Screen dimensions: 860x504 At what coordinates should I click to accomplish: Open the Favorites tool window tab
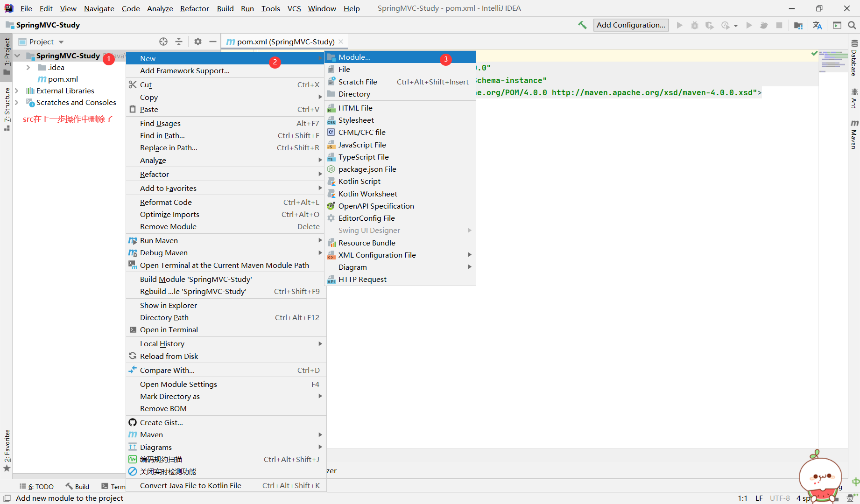pos(7,450)
